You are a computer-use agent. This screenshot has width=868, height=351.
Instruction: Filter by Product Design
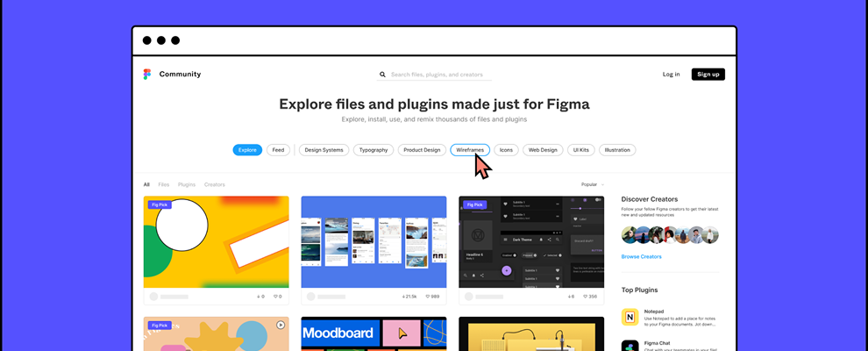(x=422, y=150)
